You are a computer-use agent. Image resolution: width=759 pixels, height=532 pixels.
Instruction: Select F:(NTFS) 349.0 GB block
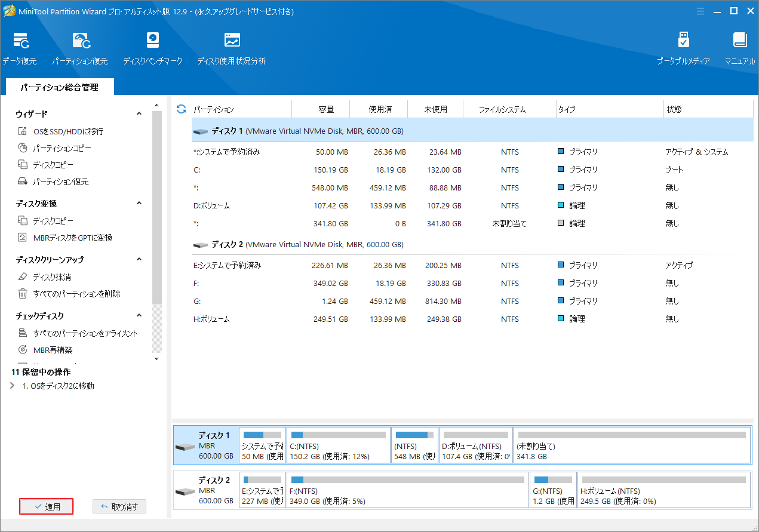point(408,490)
